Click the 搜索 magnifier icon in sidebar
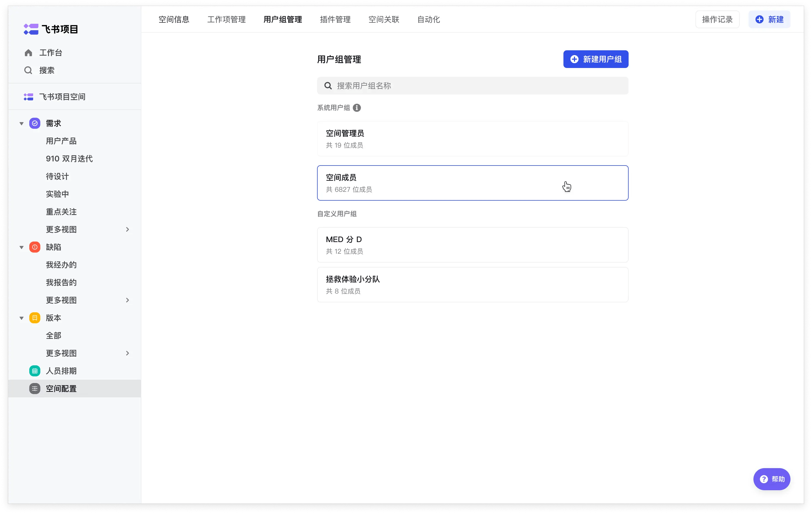812x514 pixels. pos(28,70)
